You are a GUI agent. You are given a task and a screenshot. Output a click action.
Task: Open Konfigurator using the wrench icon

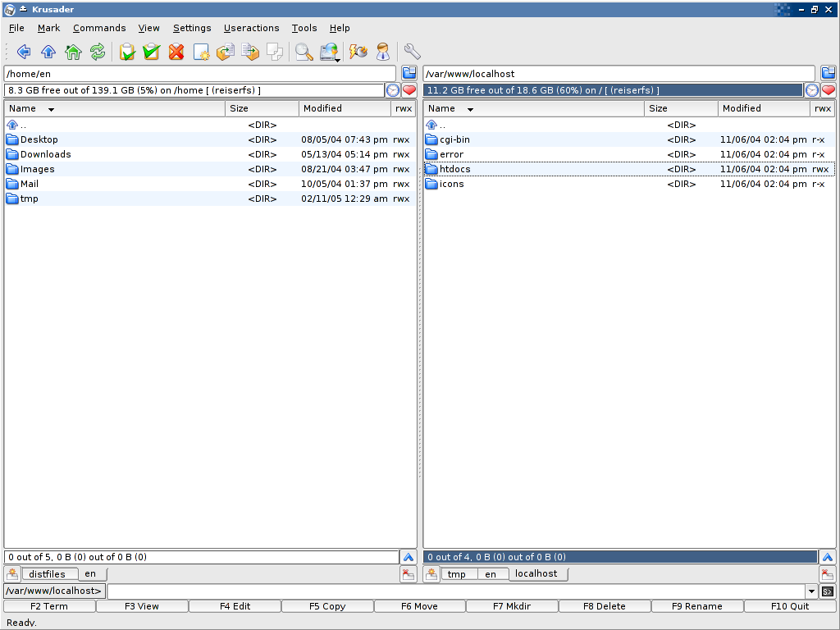tap(412, 52)
